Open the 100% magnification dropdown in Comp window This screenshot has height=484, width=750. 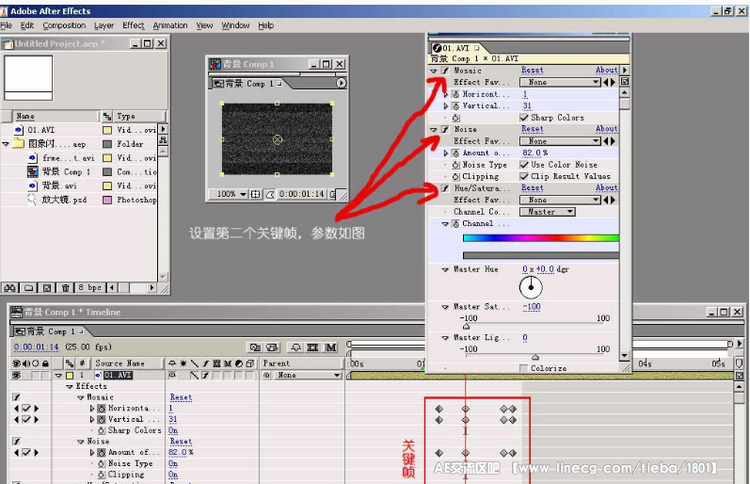coord(232,194)
